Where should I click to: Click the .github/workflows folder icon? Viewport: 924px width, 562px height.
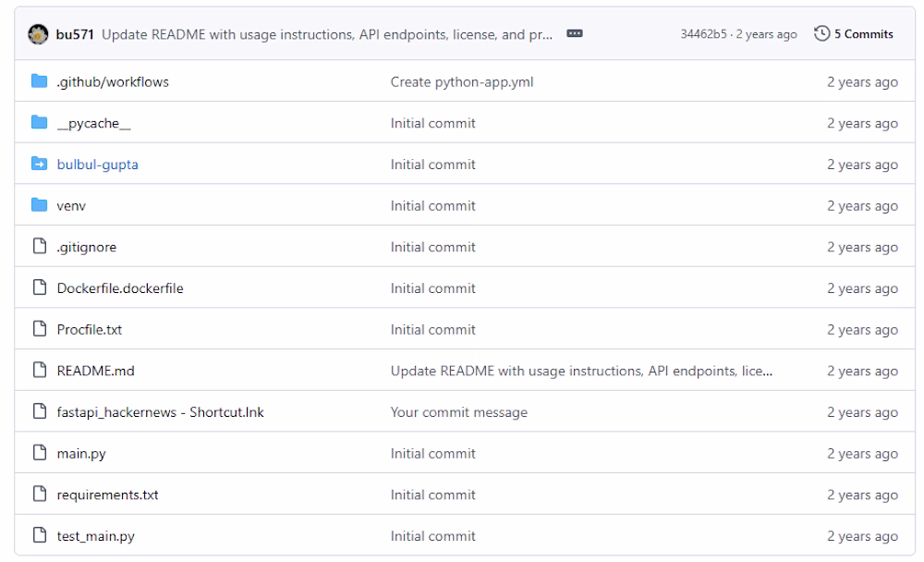pos(39,81)
